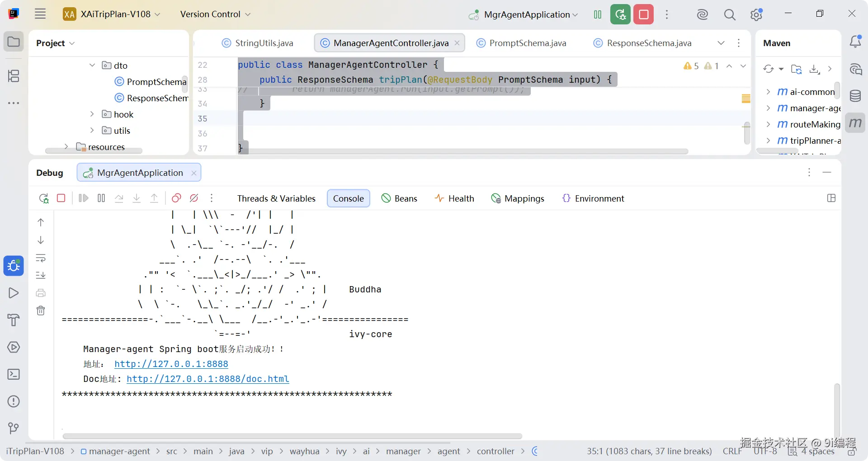Open the Git tool window

[14, 428]
